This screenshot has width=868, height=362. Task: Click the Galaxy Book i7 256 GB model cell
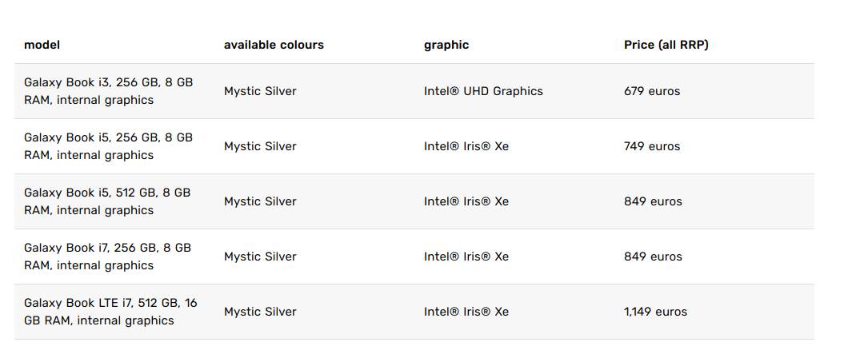pos(107,257)
